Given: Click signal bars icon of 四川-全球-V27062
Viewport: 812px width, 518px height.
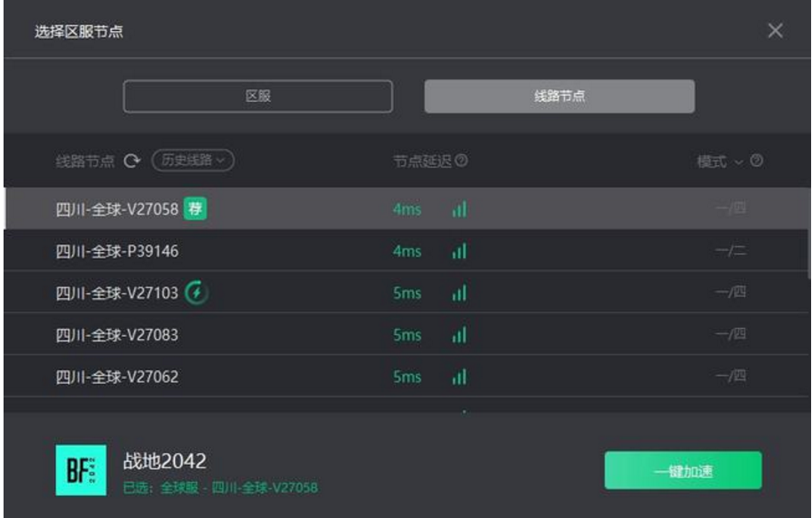Looking at the screenshot, I should click(x=460, y=377).
